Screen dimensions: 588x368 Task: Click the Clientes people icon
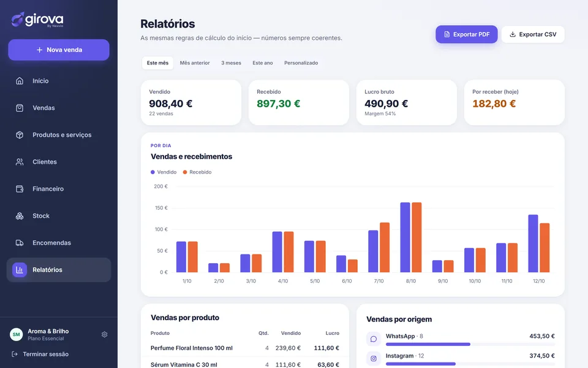pyautogui.click(x=20, y=162)
